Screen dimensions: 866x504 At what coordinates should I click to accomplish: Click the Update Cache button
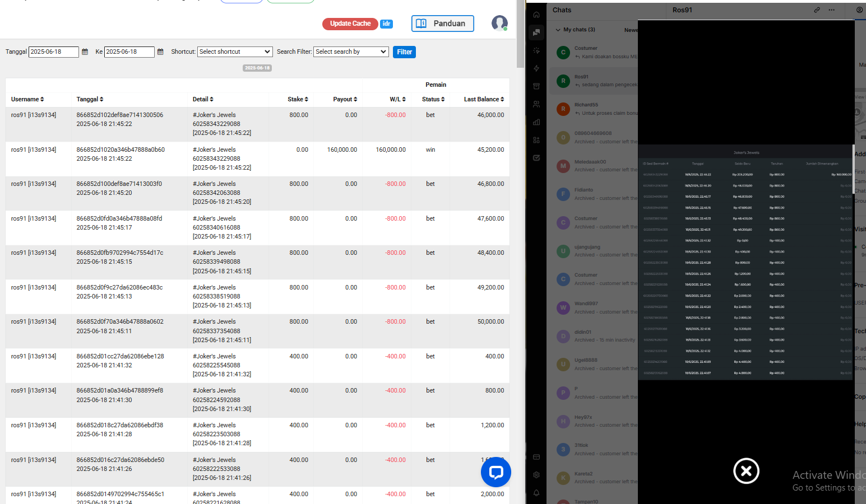tap(350, 24)
